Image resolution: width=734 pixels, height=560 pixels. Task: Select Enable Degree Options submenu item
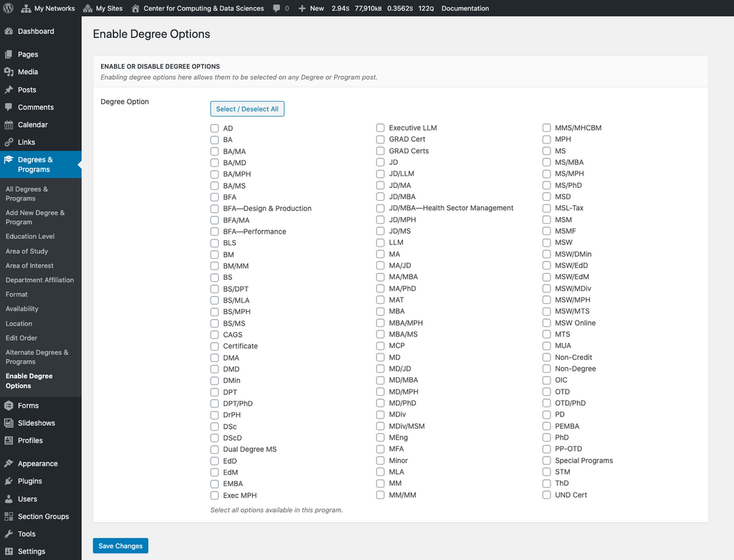29,381
